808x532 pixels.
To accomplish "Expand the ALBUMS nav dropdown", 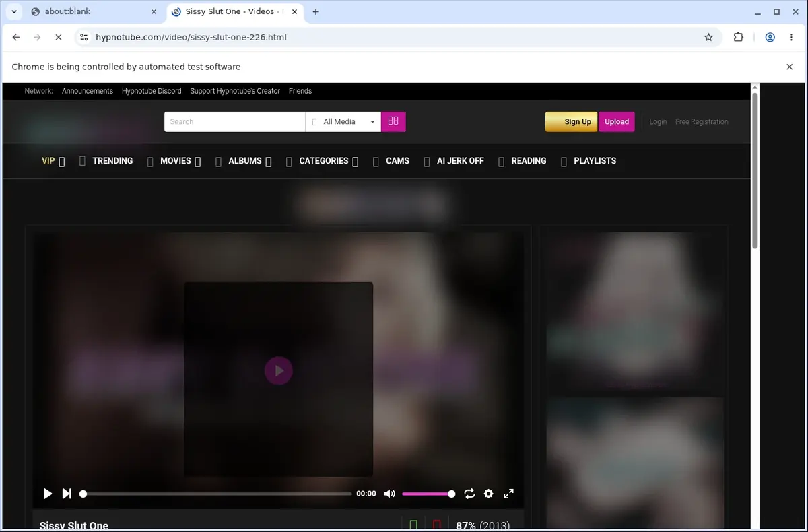I will click(x=268, y=161).
